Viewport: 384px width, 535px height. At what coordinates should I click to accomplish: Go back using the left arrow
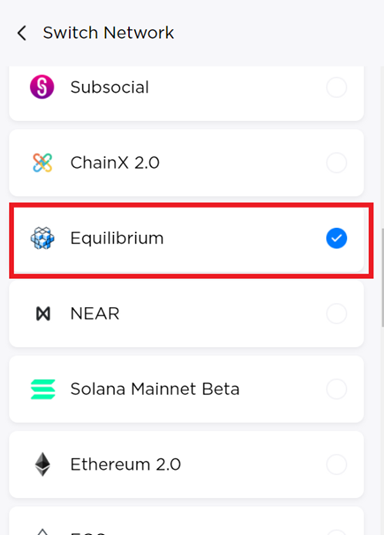coord(22,33)
